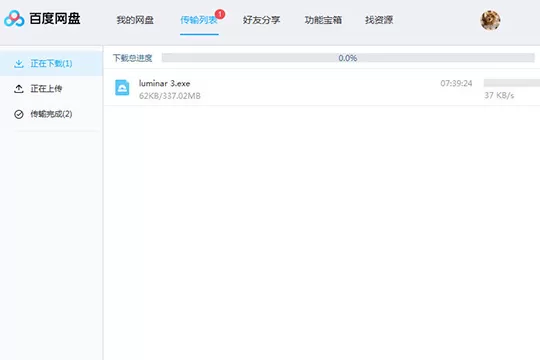Click the 下载总进度 label
This screenshot has width=540, height=360.
[x=133, y=58]
